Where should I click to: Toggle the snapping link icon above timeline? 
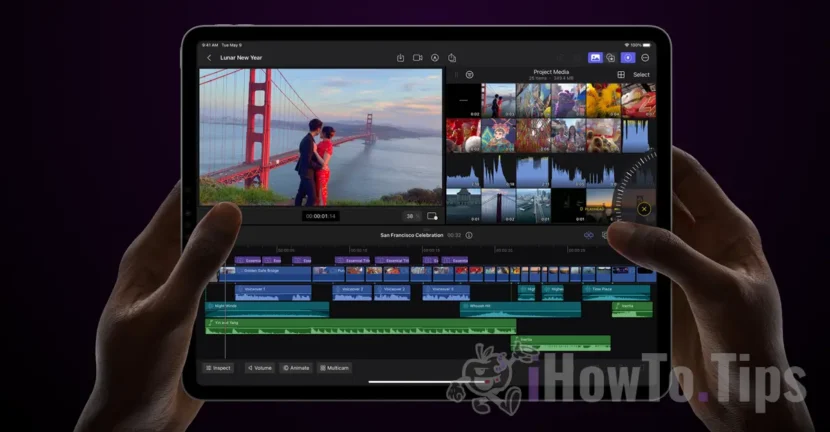pos(589,235)
